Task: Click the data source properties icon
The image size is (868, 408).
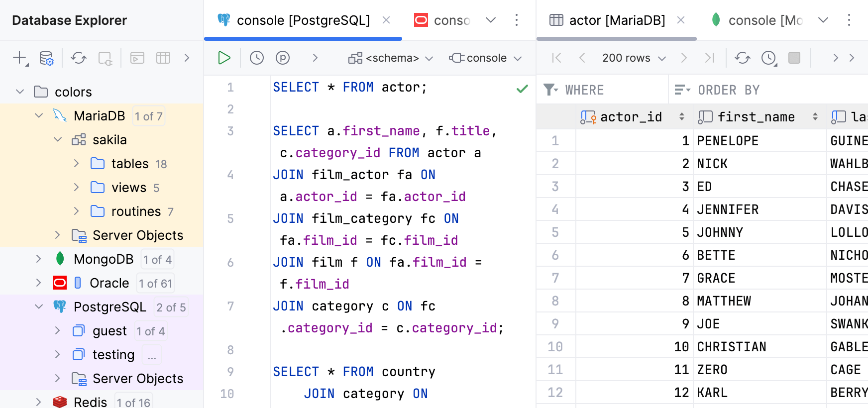Action: (x=46, y=58)
